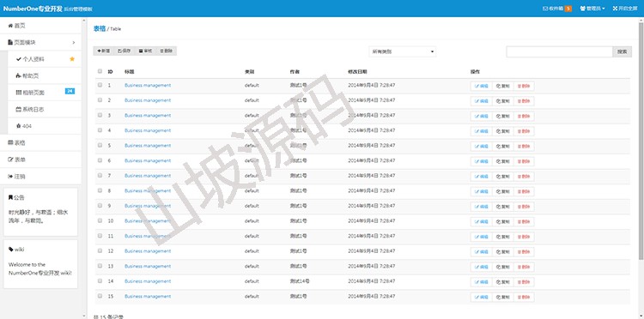The height and width of the screenshot is (319, 644).
Task: Click 复制 copy on row 10
Action: [x=502, y=222]
